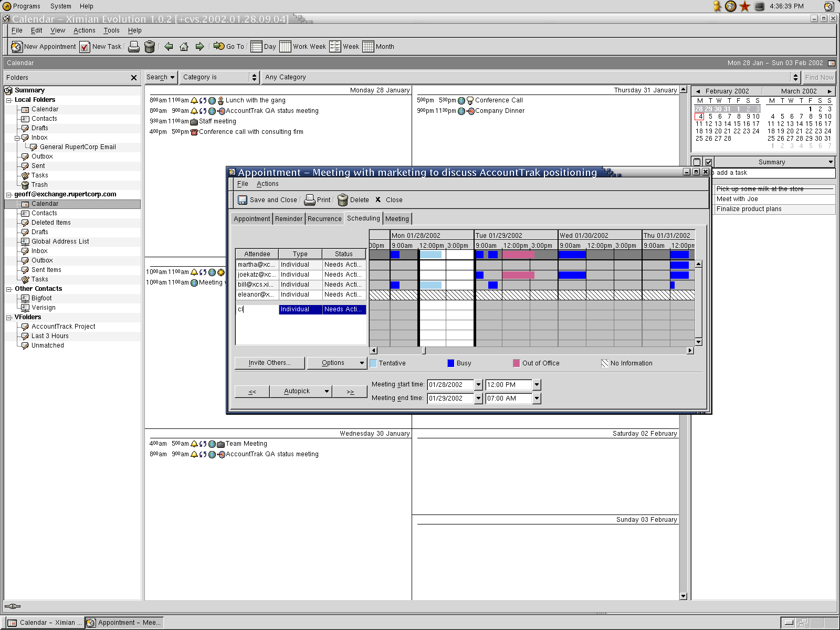The image size is (840, 630).
Task: Show next month in mini calendar
Action: click(x=829, y=91)
